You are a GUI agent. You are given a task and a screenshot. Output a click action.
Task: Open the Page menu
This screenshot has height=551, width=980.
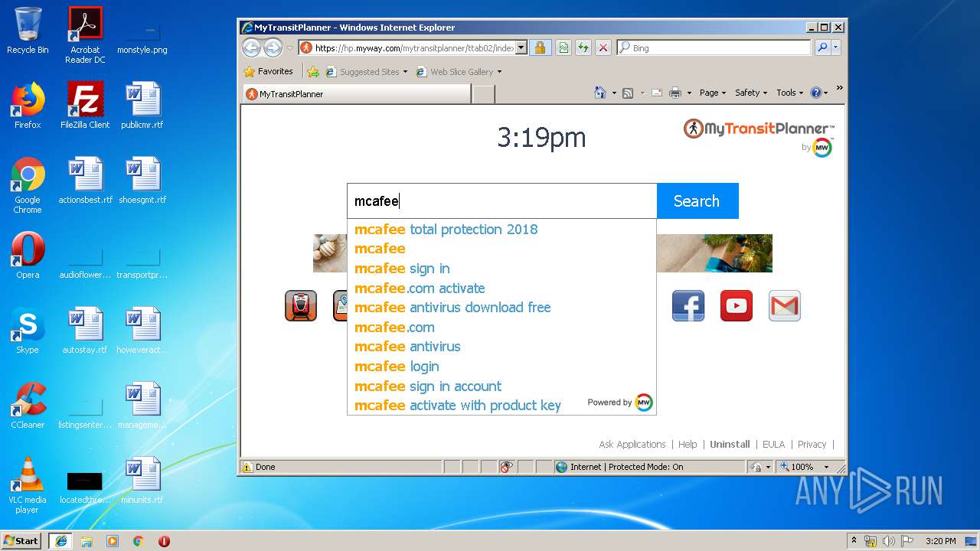(x=712, y=93)
